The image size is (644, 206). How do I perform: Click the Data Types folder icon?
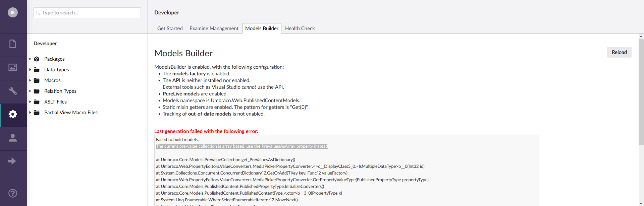37,70
